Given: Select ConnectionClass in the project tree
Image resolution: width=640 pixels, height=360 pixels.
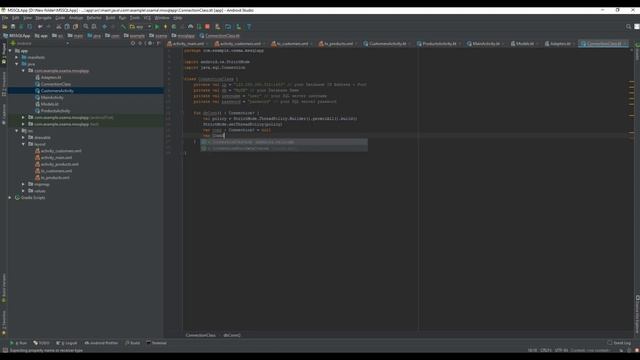Looking at the screenshot, I should tap(56, 84).
